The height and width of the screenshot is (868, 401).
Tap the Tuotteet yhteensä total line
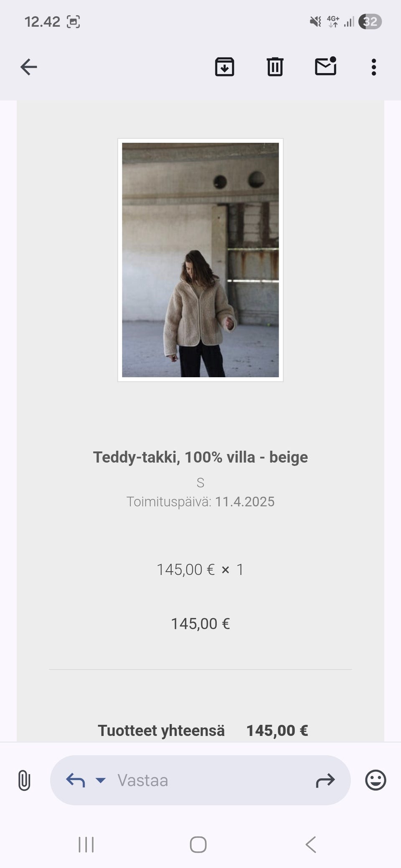coord(203,730)
